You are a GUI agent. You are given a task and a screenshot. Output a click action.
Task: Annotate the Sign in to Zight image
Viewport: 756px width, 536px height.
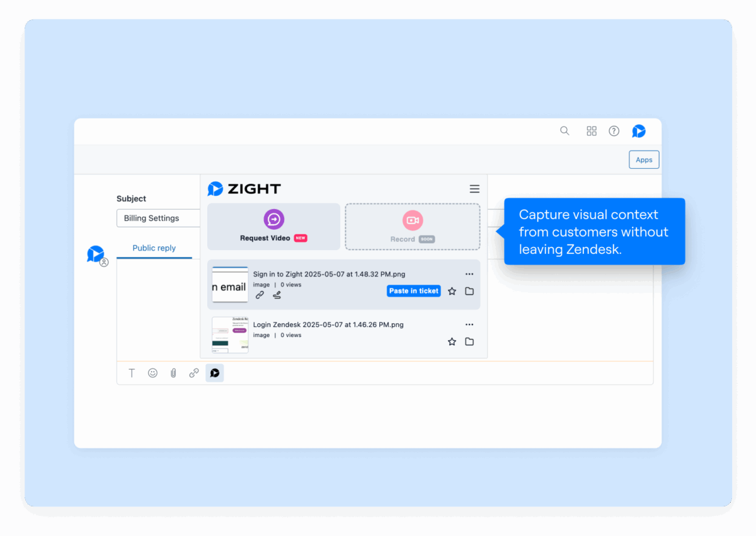pyautogui.click(x=276, y=294)
